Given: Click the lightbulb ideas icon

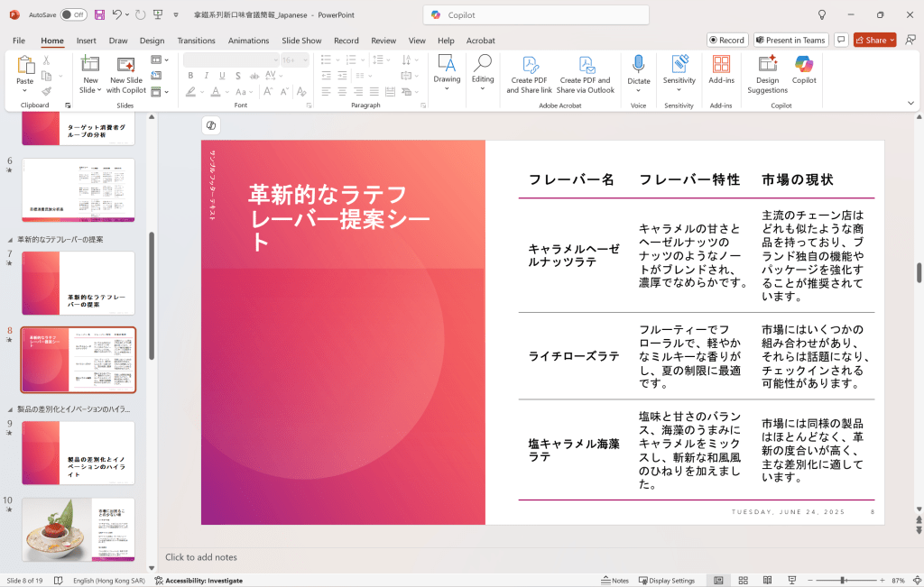Looking at the screenshot, I should [821, 14].
